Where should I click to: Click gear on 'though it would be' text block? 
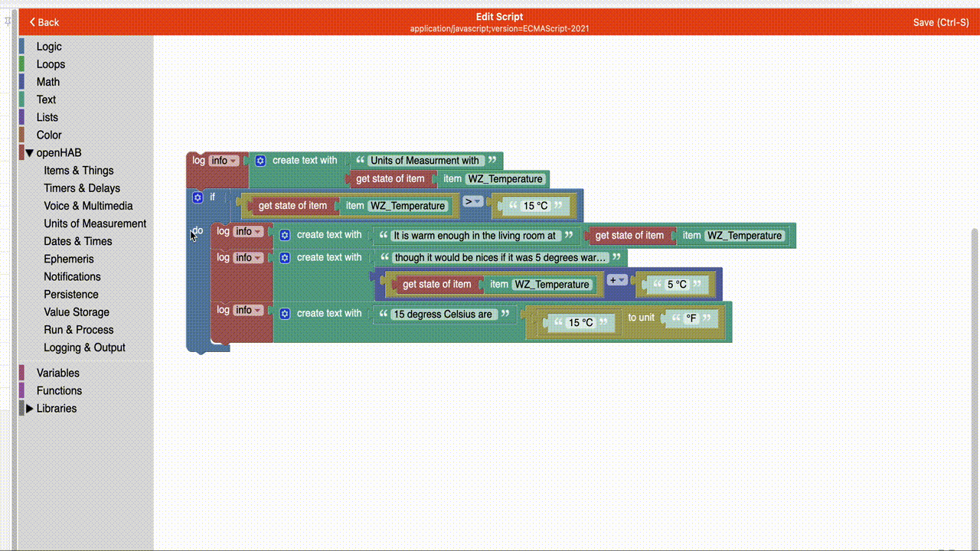(x=285, y=258)
